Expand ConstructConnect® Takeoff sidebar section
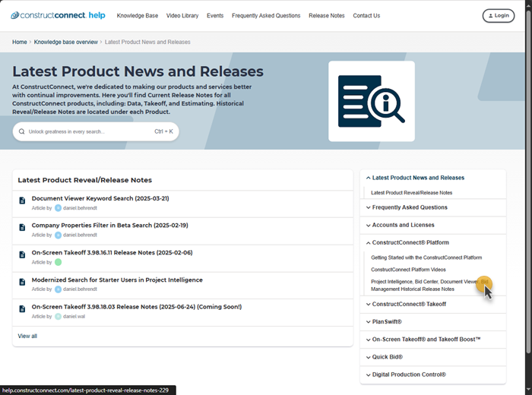The image size is (532, 395). [368, 304]
